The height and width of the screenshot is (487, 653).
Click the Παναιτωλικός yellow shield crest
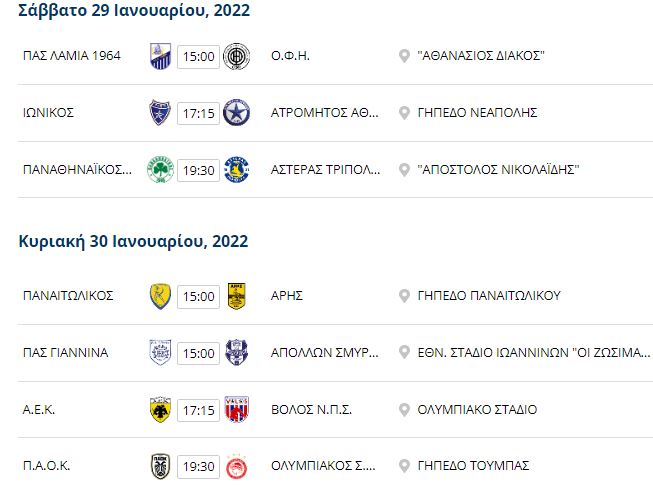coord(160,296)
